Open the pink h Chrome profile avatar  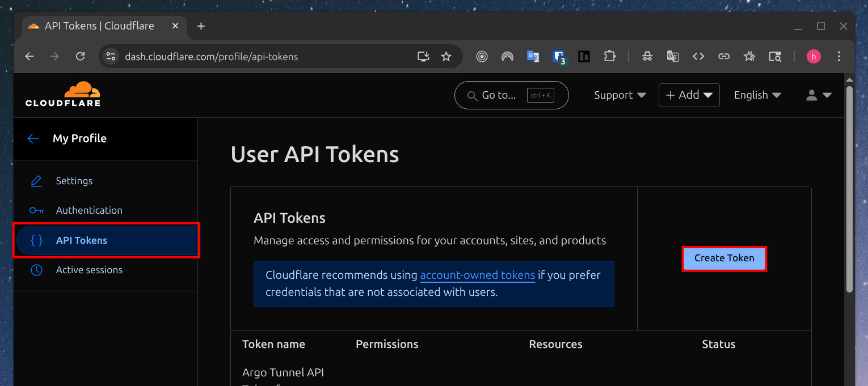(x=814, y=56)
